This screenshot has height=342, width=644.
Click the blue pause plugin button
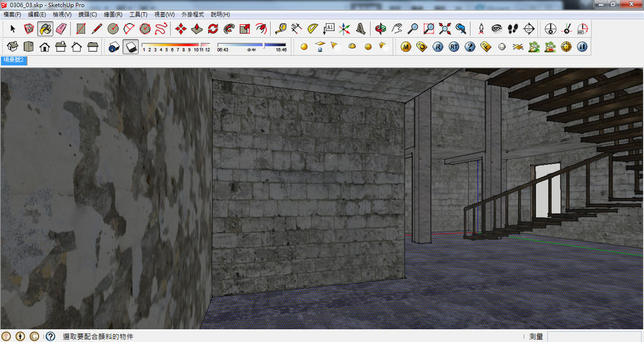582,47
